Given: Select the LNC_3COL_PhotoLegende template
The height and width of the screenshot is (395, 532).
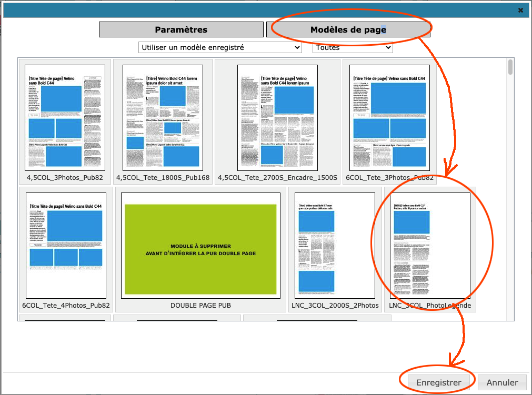Looking at the screenshot, I should coord(430,245).
